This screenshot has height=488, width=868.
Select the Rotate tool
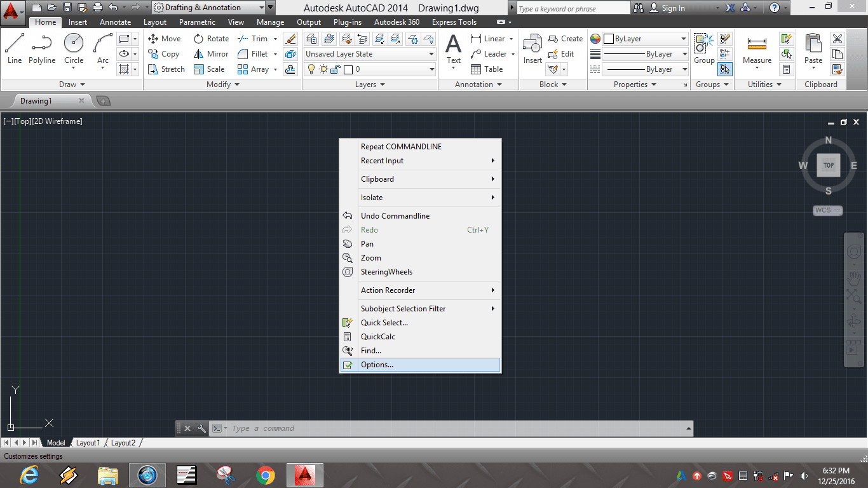click(x=211, y=39)
